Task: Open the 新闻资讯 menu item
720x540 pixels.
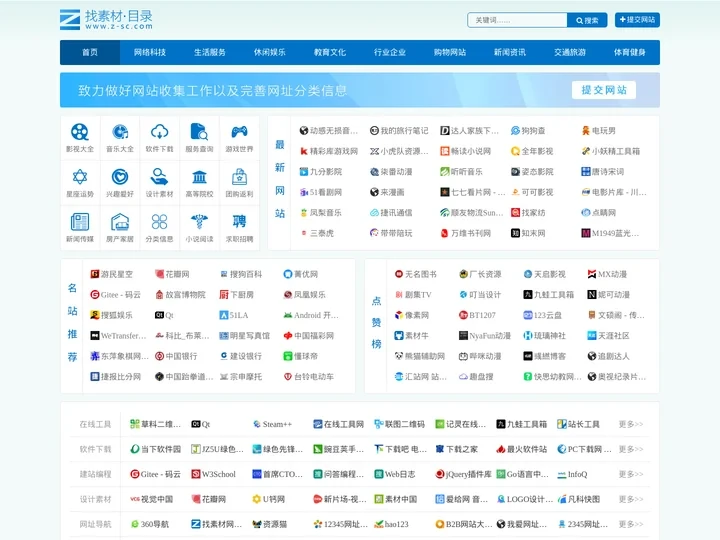Action: coord(510,52)
